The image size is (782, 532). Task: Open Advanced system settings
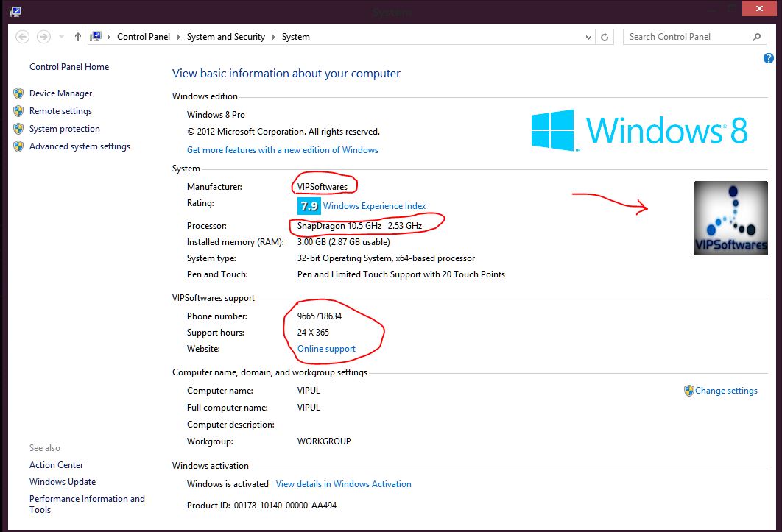[x=80, y=146]
